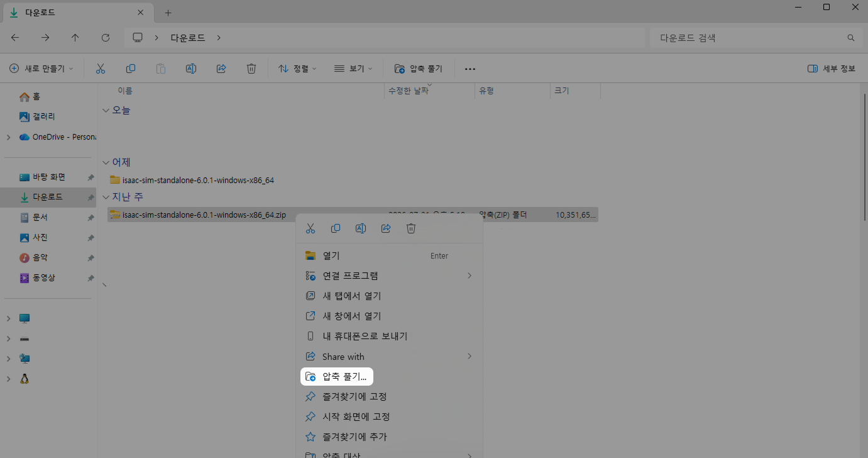
Task: Choose 열기 from the context menu
Action: (390, 255)
